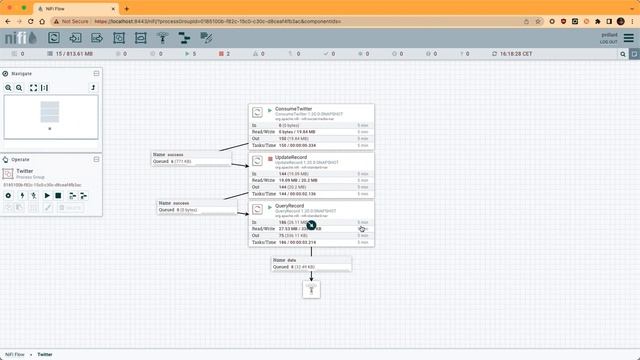Click the Upload Template button
Image resolution: width=640 pixels, height=360 pixels.
tap(84, 196)
